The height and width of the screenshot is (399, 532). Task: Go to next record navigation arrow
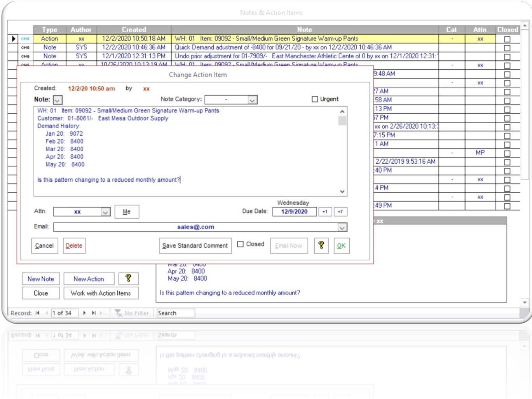(x=84, y=313)
